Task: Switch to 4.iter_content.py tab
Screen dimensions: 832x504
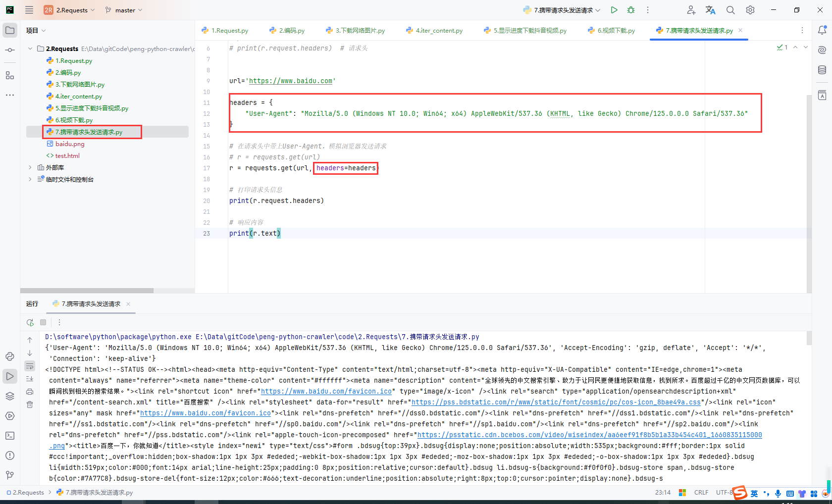Action: 434,30
